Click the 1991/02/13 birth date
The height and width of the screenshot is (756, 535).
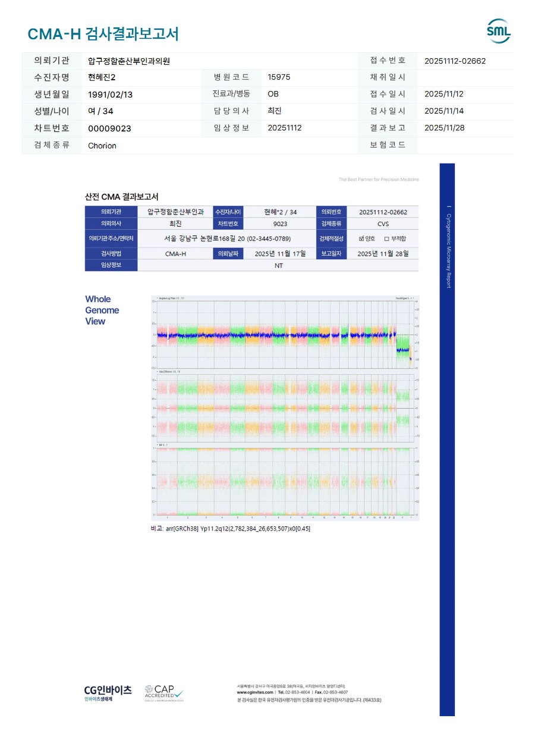click(110, 95)
